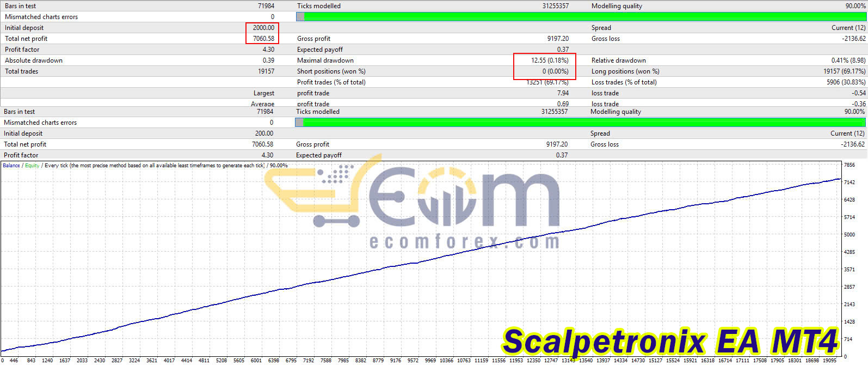The height and width of the screenshot is (365, 868).
Task: Click the "6428" balance axis label
Action: tap(849, 200)
